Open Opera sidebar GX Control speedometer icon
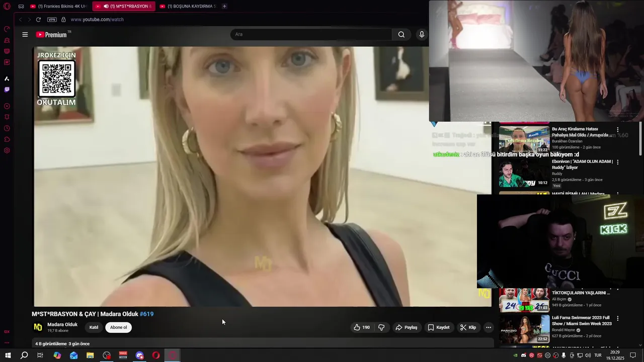 click(7, 29)
